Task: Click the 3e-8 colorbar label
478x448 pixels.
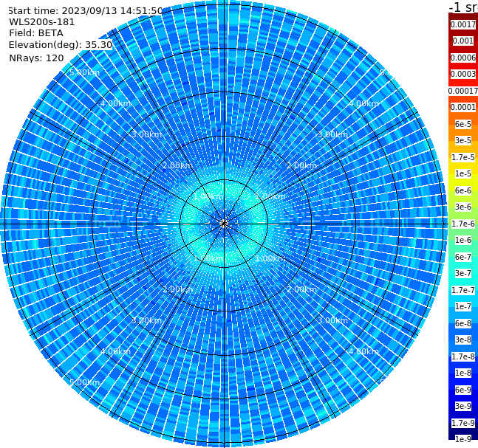Action: point(463,340)
